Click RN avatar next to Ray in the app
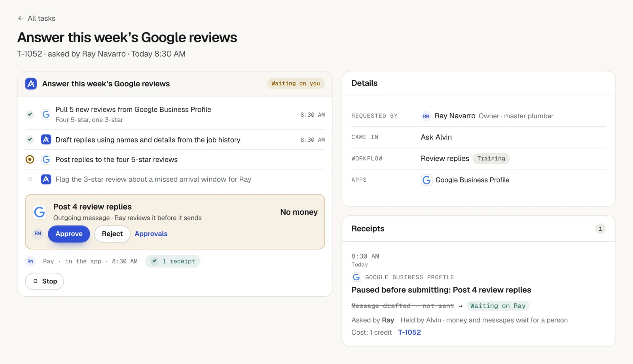Image resolution: width=633 pixels, height=364 pixels. pyautogui.click(x=30, y=261)
